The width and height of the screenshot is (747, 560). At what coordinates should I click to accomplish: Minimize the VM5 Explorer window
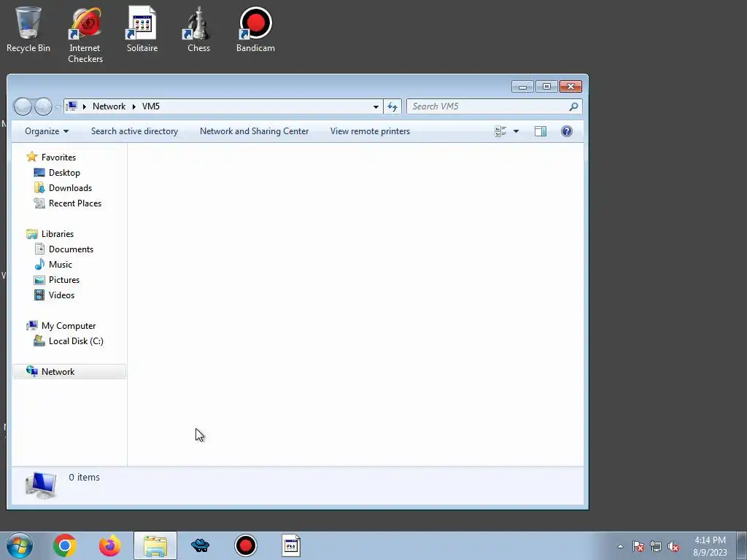(522, 87)
